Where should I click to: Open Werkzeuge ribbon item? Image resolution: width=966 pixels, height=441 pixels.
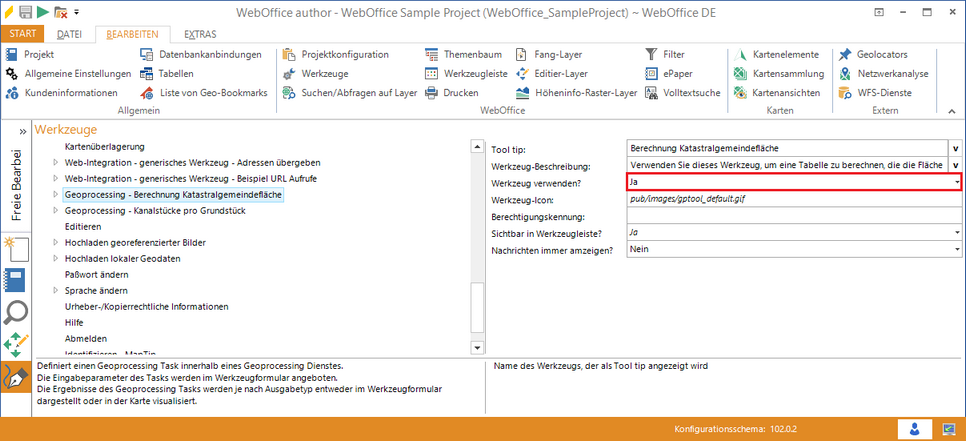[x=315, y=74]
